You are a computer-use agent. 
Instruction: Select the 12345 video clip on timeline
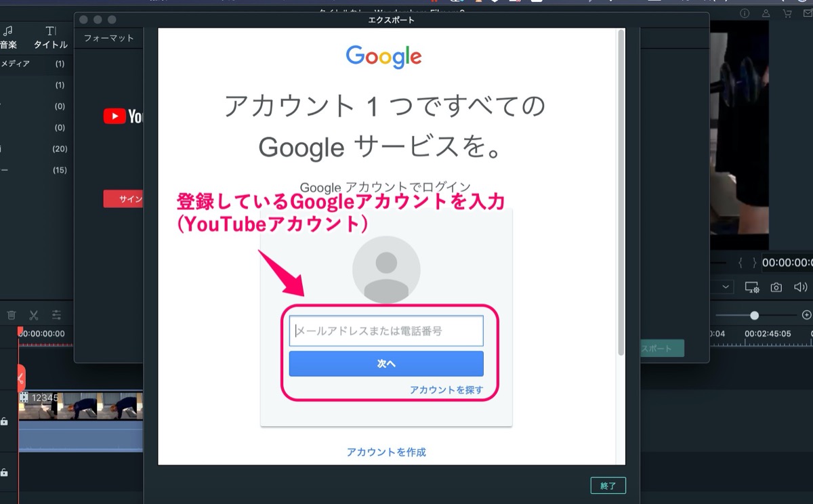click(x=81, y=421)
